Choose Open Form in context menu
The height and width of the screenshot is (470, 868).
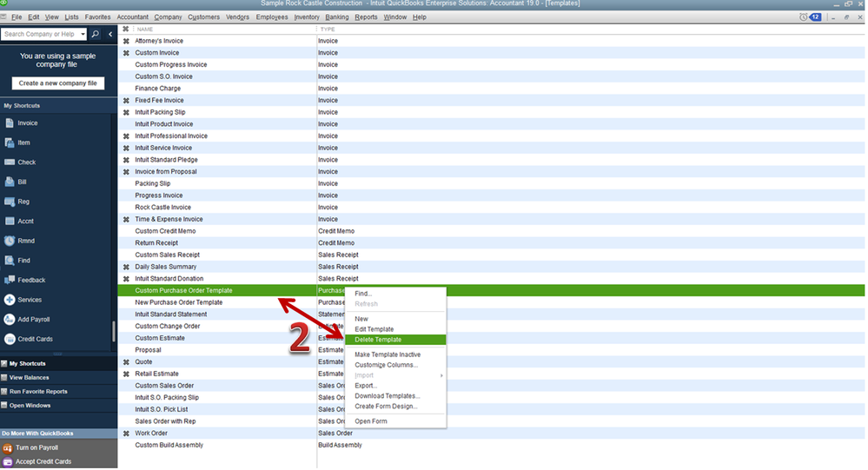tap(395, 421)
